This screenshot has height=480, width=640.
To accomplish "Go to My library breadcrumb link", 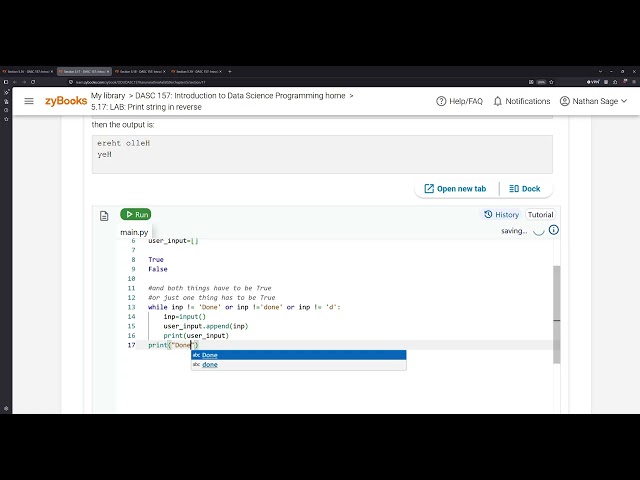I will 108,96.
